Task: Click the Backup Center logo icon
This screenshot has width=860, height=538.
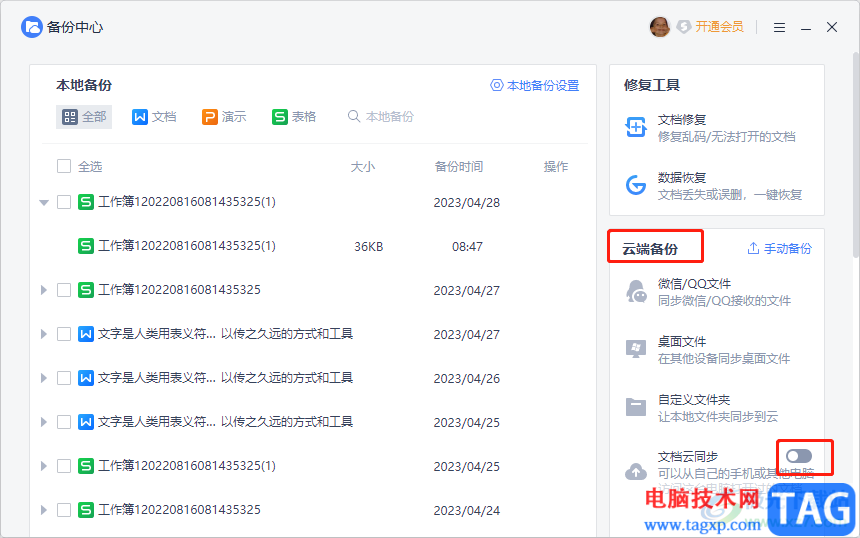Action: pos(31,27)
